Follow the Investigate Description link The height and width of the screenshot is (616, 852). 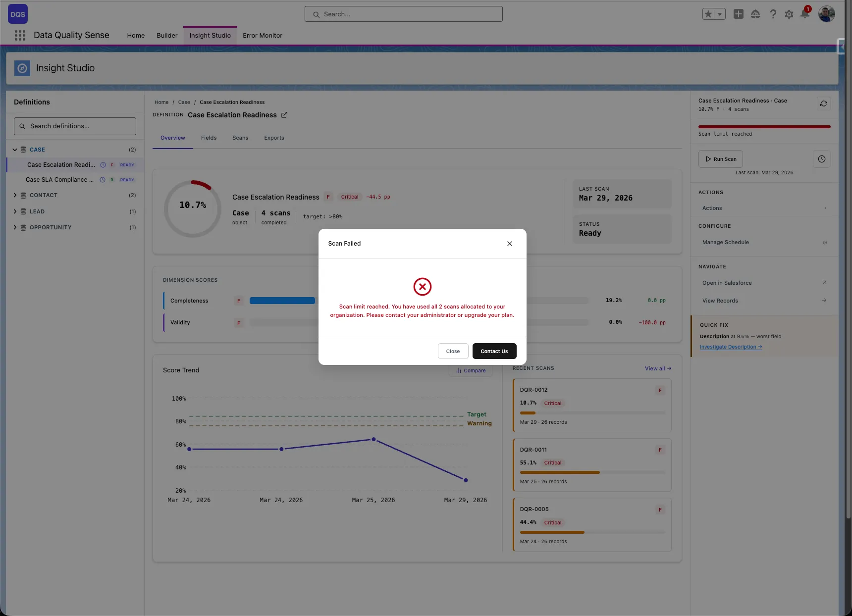[731, 347]
